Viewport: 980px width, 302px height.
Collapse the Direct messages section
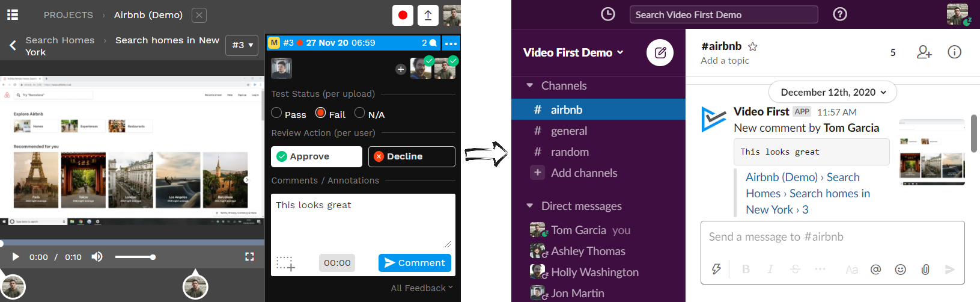click(529, 206)
